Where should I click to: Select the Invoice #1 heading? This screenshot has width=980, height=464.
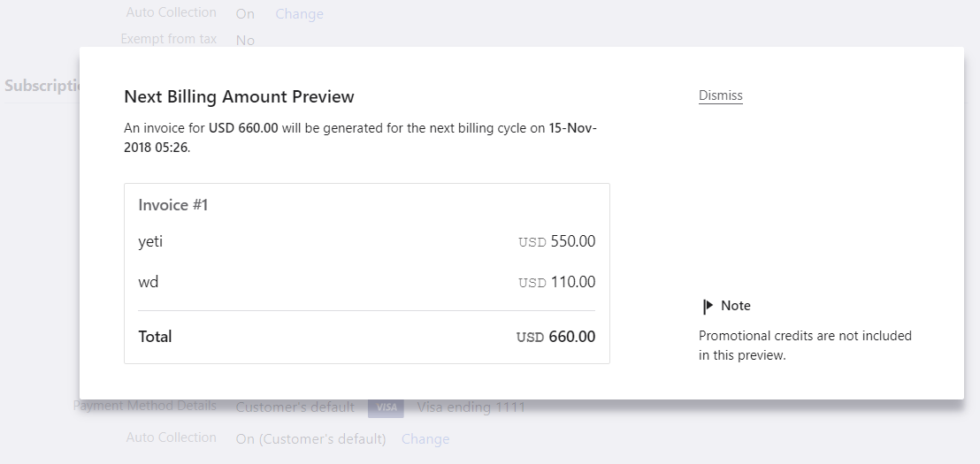[x=173, y=205]
